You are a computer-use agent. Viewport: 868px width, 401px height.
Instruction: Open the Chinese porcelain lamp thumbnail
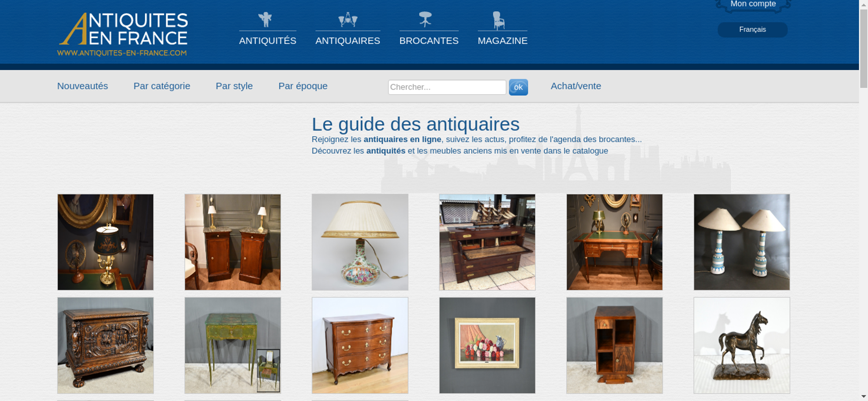point(360,242)
